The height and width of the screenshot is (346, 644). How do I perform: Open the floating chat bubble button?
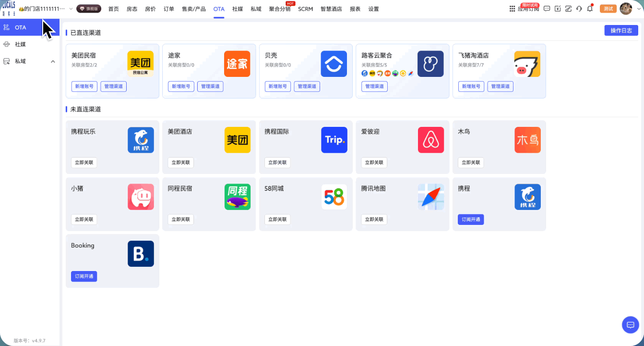click(630, 325)
